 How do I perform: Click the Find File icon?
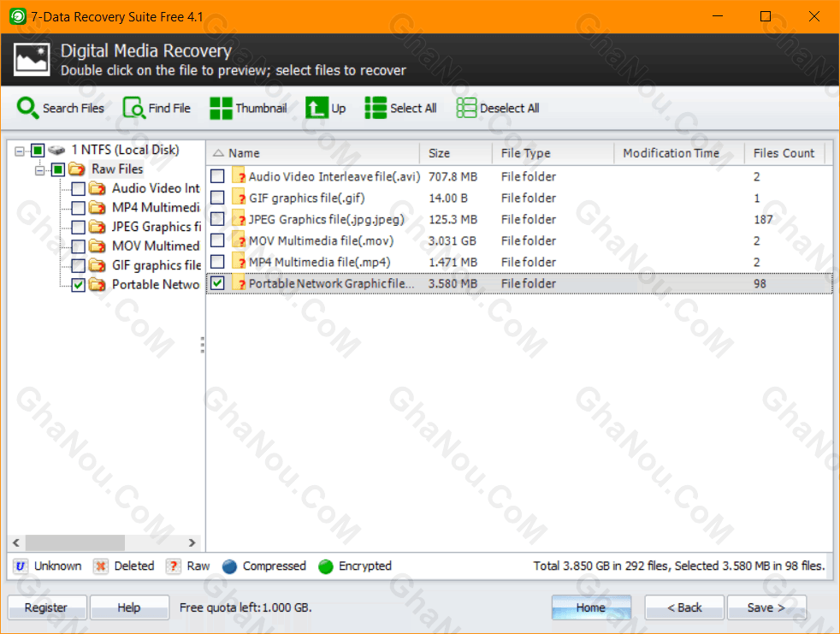pyautogui.click(x=133, y=108)
